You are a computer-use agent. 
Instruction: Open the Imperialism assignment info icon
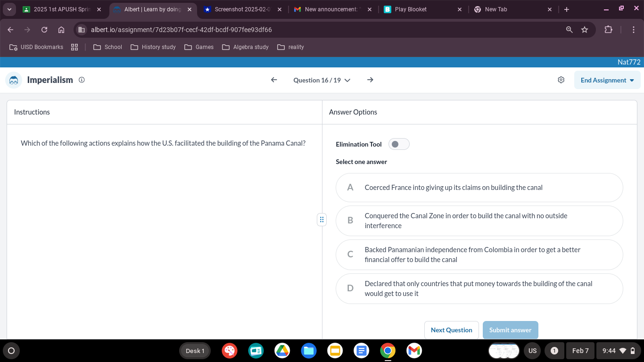82,80
